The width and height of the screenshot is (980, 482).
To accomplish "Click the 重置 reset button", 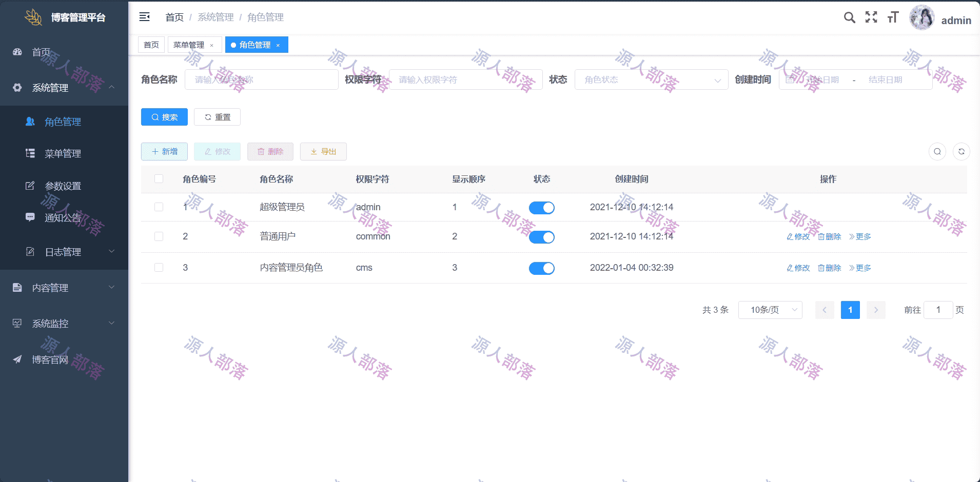I will pyautogui.click(x=217, y=117).
